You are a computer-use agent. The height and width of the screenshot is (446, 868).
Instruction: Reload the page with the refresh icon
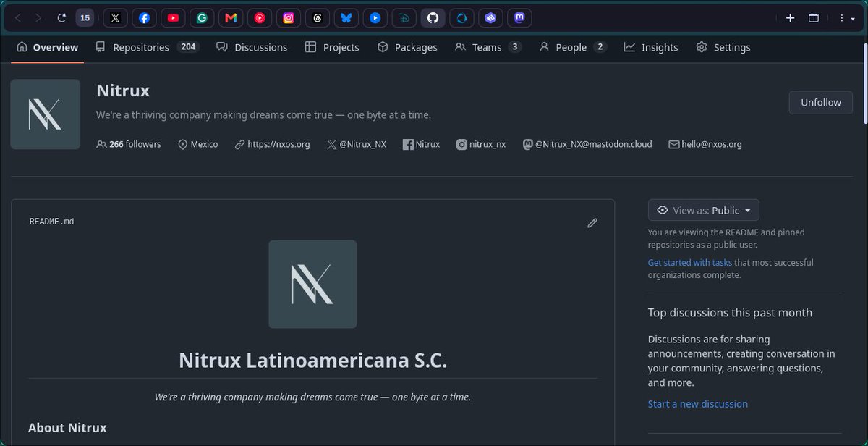(x=62, y=18)
